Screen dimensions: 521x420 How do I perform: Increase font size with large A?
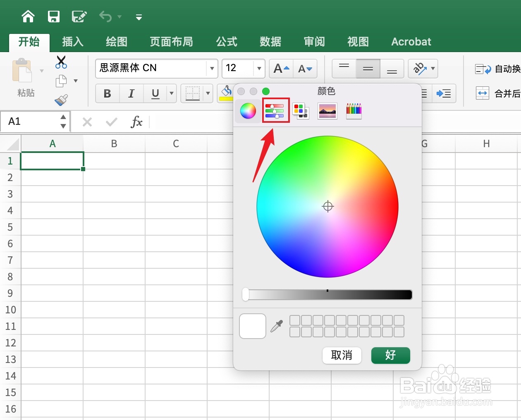point(281,69)
